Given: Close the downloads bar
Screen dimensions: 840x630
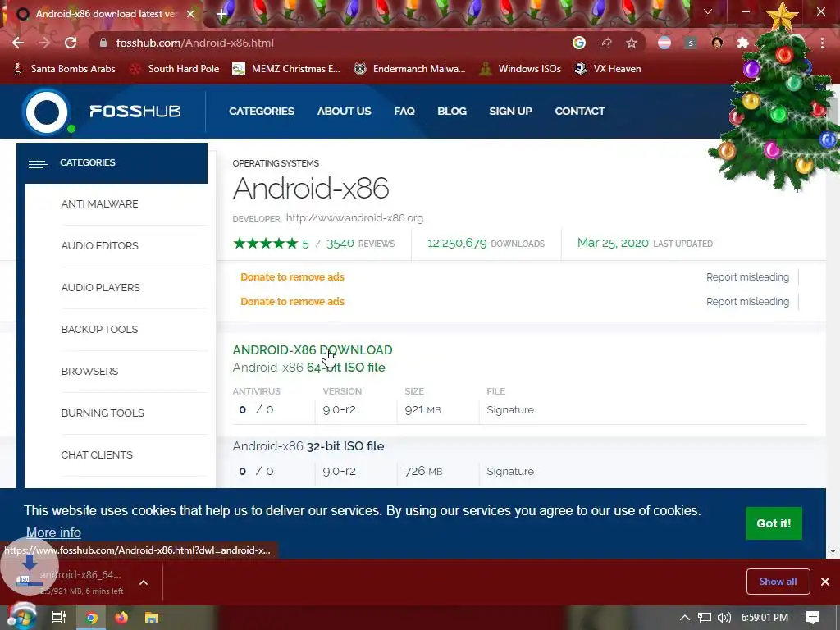Looking at the screenshot, I should (825, 582).
